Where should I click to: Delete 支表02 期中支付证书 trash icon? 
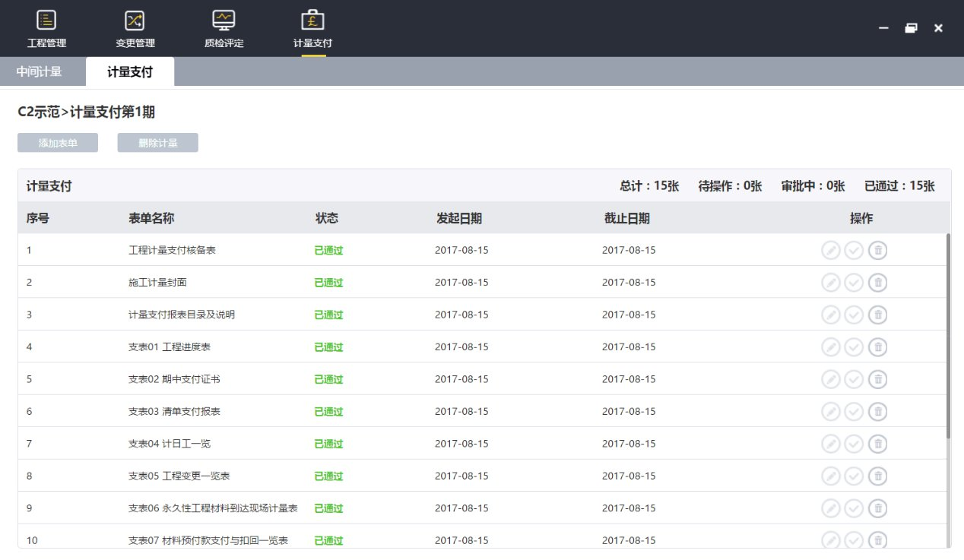coord(878,379)
